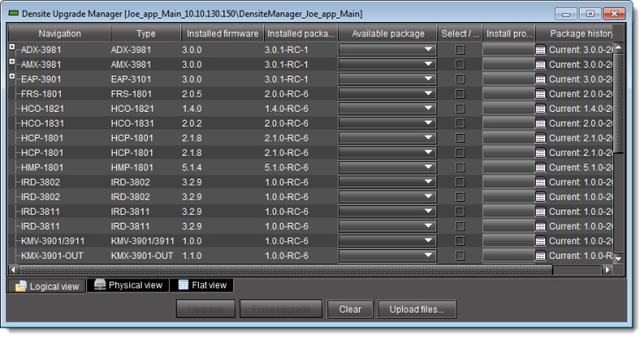This screenshot has width=644, height=339.
Task: Click the 5.1.0-RC-6 installed package cell
Action: (286, 167)
